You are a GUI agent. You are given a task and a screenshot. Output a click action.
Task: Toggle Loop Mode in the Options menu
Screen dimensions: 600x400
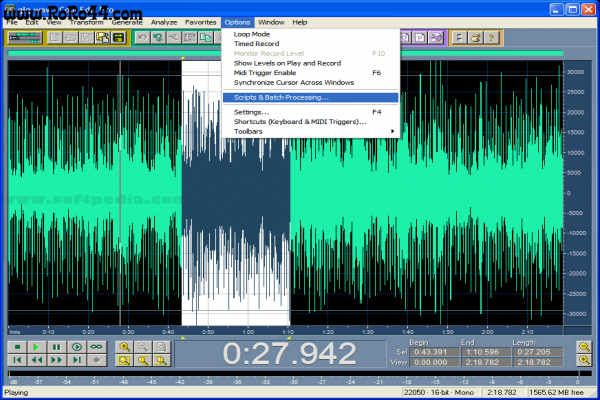pyautogui.click(x=310, y=34)
